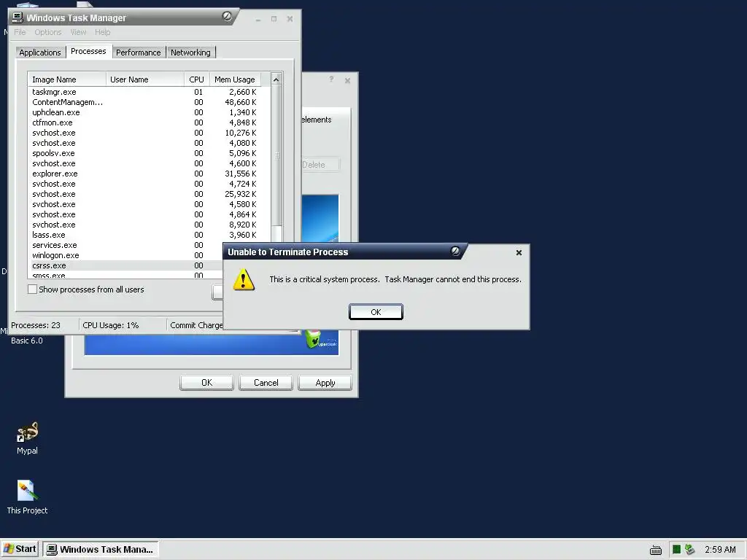
Task: Select the csrss.exe process row
Action: (x=125, y=265)
